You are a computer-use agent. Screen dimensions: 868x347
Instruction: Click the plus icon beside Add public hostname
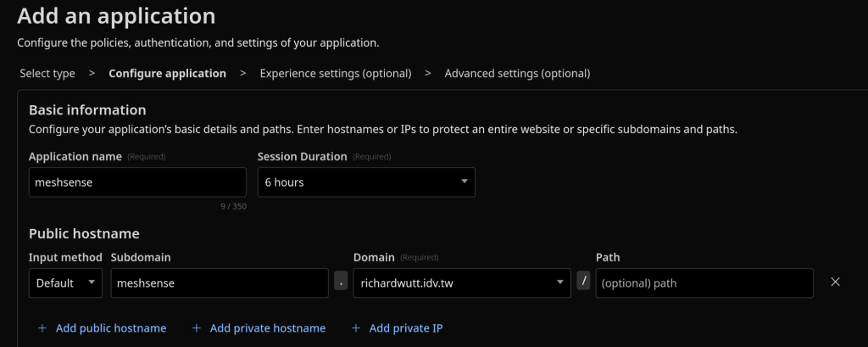(42, 328)
